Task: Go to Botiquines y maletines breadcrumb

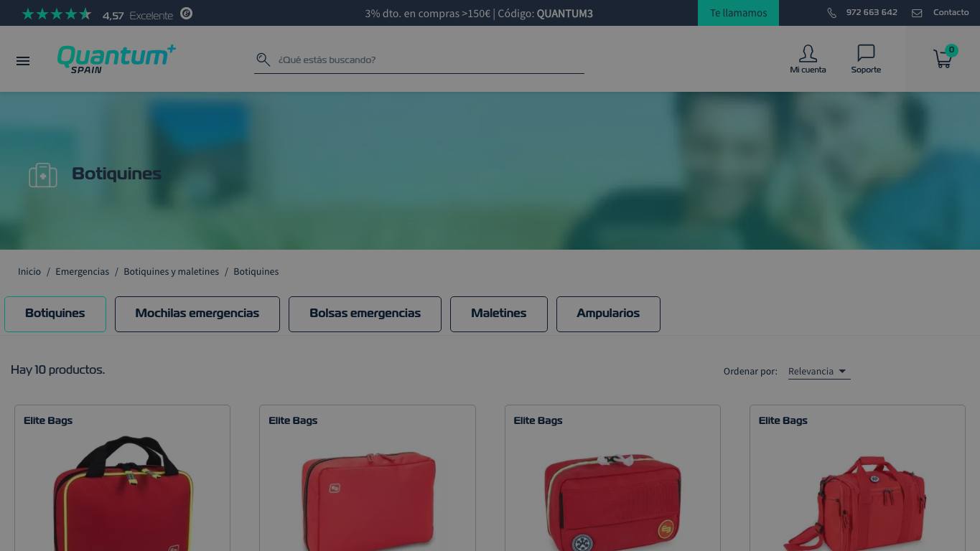Action: (x=172, y=271)
